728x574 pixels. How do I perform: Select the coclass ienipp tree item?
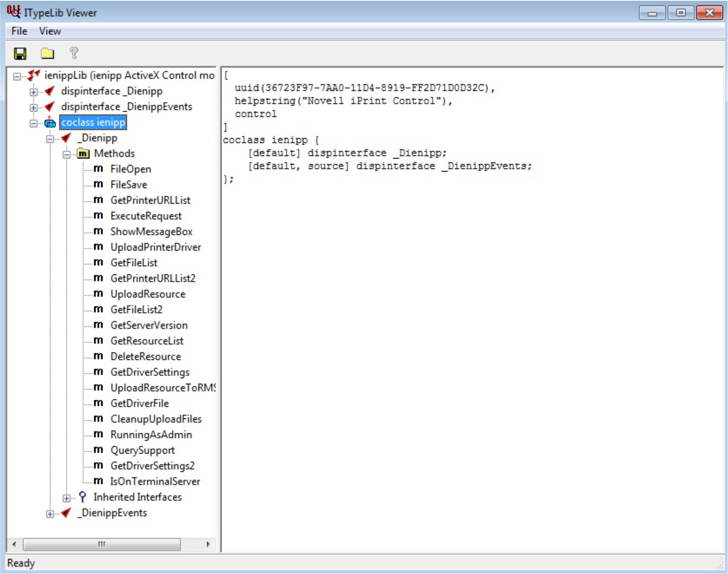93,122
